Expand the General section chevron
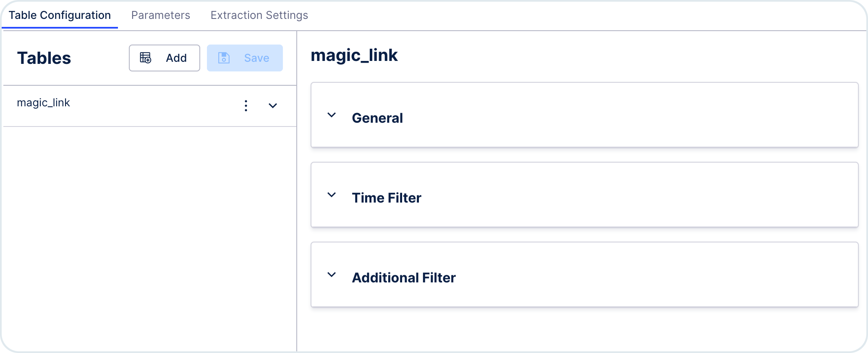The height and width of the screenshot is (353, 868). click(332, 115)
